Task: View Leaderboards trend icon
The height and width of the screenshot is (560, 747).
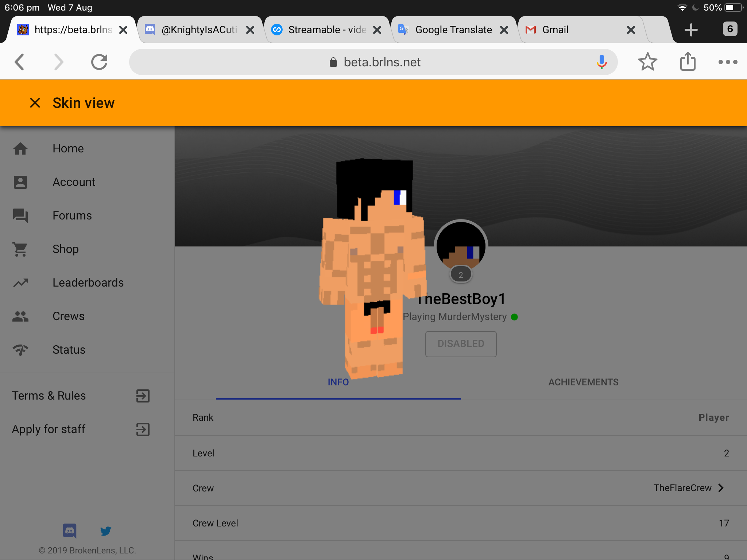Action: pyautogui.click(x=20, y=283)
